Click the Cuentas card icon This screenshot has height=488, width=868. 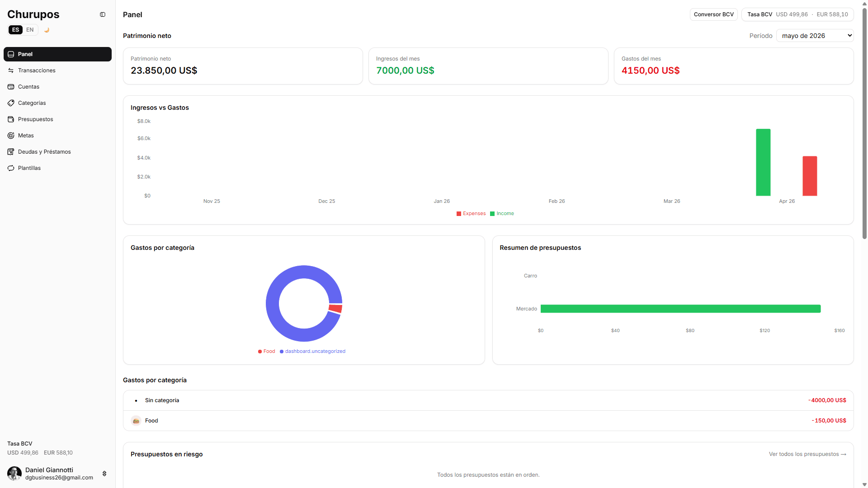(x=11, y=87)
